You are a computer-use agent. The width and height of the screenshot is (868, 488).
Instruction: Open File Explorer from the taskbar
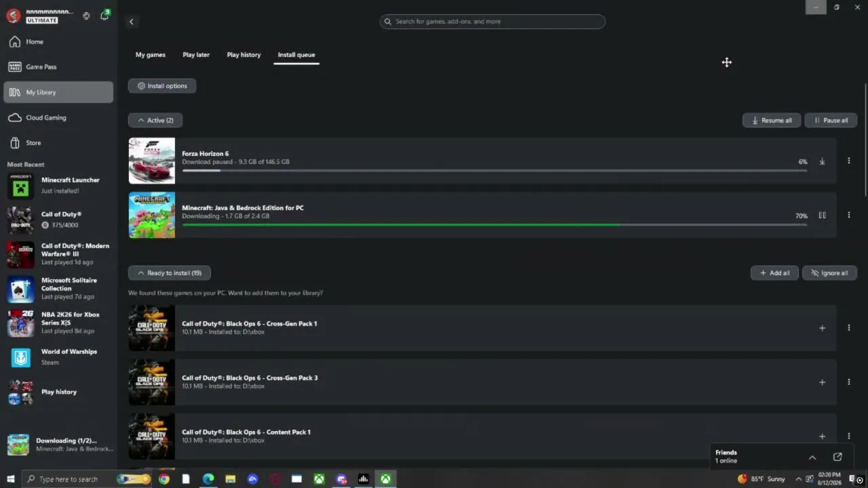[231, 479]
